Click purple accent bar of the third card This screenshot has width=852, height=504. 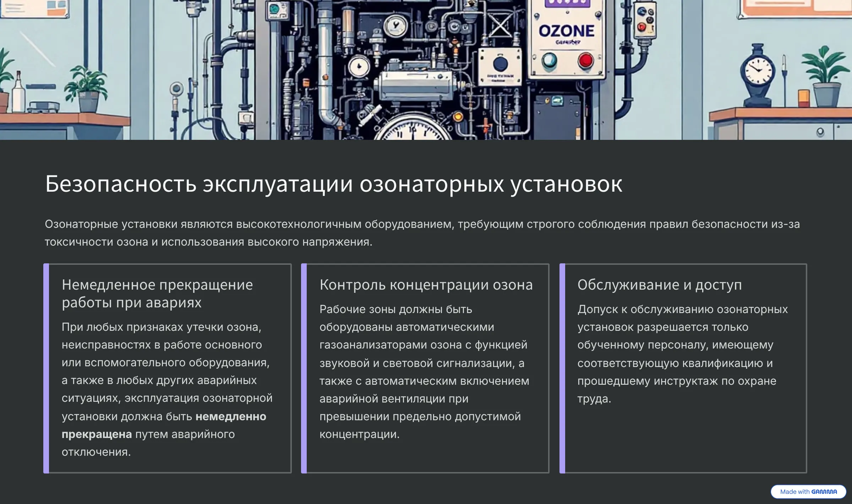562,368
